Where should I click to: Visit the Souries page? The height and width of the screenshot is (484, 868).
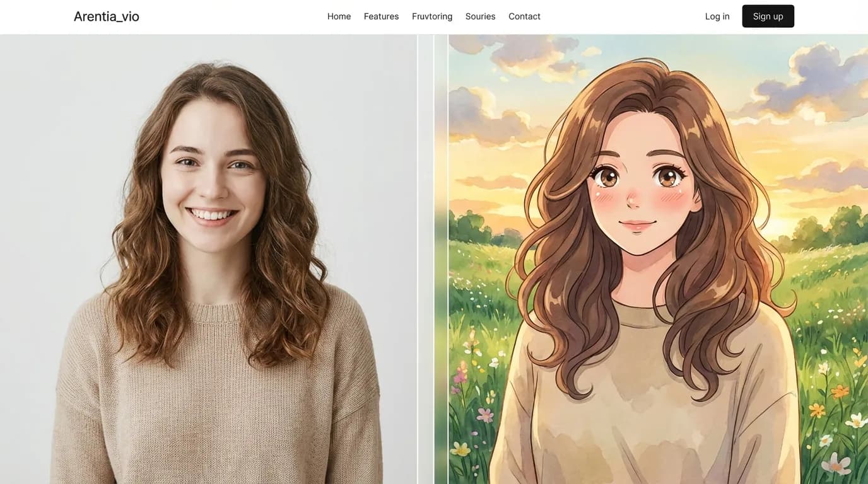pyautogui.click(x=480, y=16)
